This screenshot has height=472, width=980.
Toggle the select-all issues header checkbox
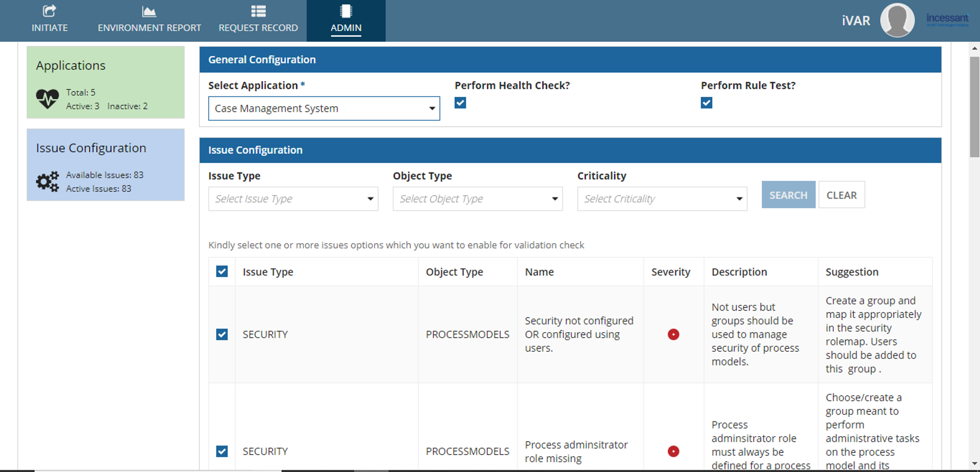tap(222, 271)
